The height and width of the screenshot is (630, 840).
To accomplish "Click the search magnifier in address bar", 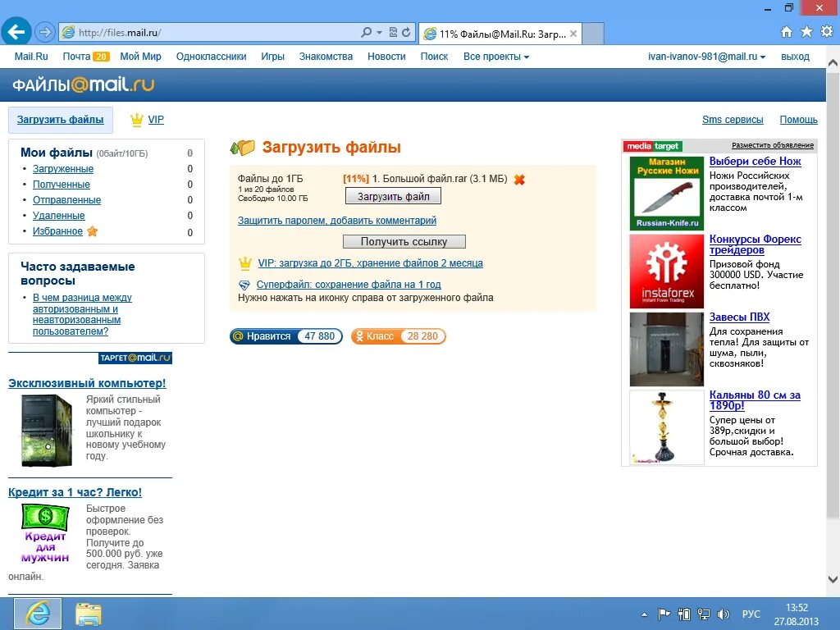I will [x=367, y=33].
